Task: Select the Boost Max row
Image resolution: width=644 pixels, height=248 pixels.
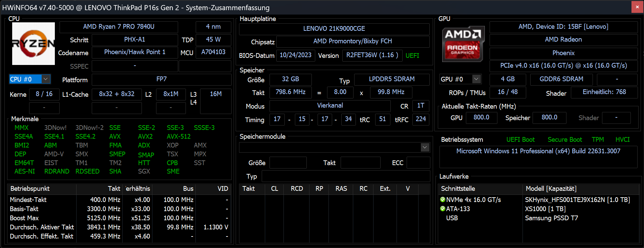Action: point(119,218)
